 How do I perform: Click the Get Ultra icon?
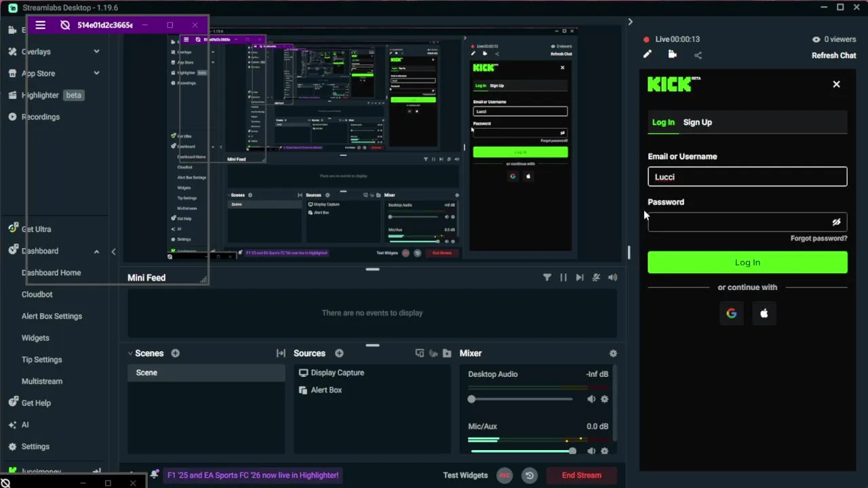tap(12, 229)
